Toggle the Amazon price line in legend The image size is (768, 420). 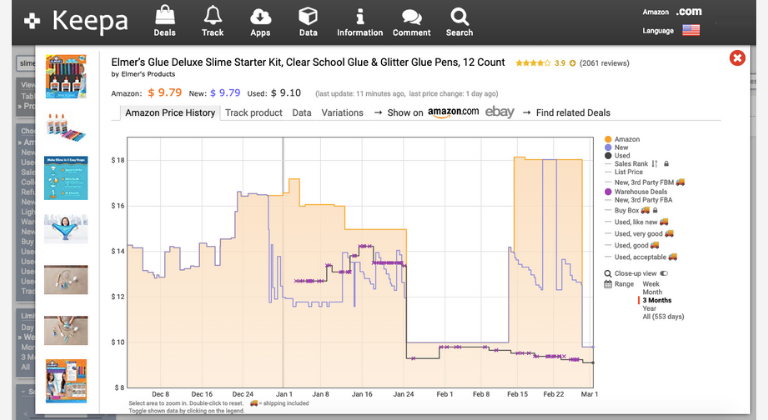(627, 139)
